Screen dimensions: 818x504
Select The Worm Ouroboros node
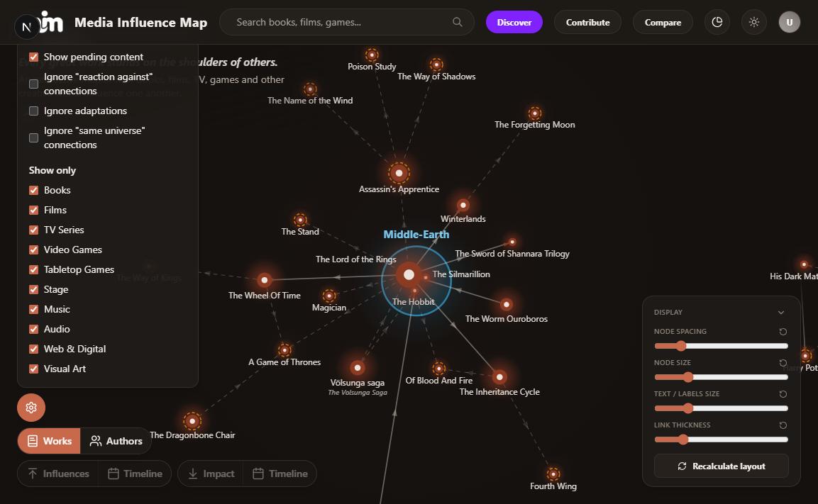click(506, 304)
